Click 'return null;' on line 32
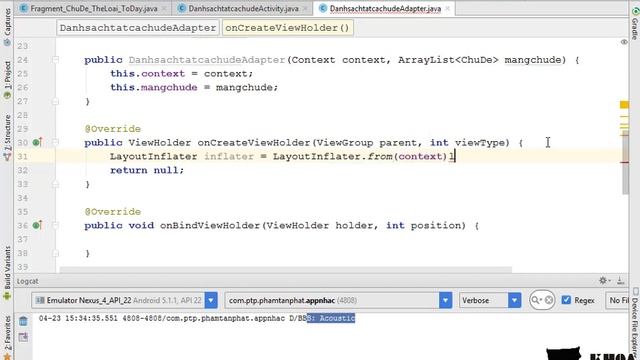 [147, 170]
